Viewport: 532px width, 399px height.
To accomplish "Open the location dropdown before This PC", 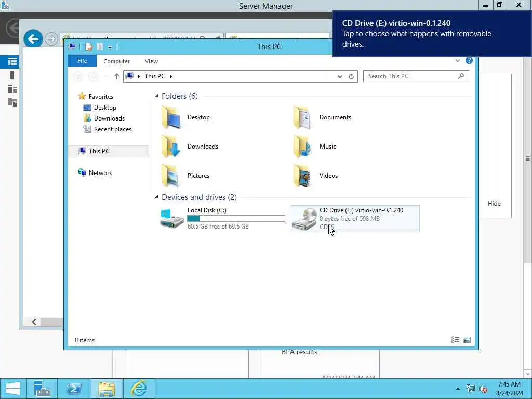I will point(138,76).
